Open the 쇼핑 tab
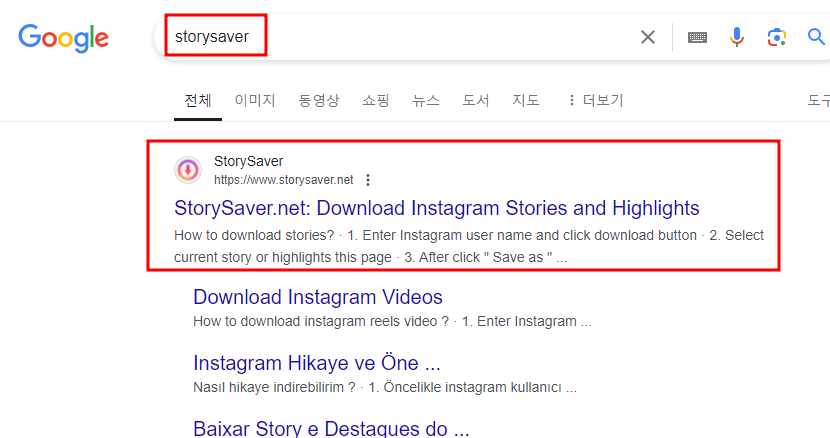The width and height of the screenshot is (830, 438). tap(376, 100)
